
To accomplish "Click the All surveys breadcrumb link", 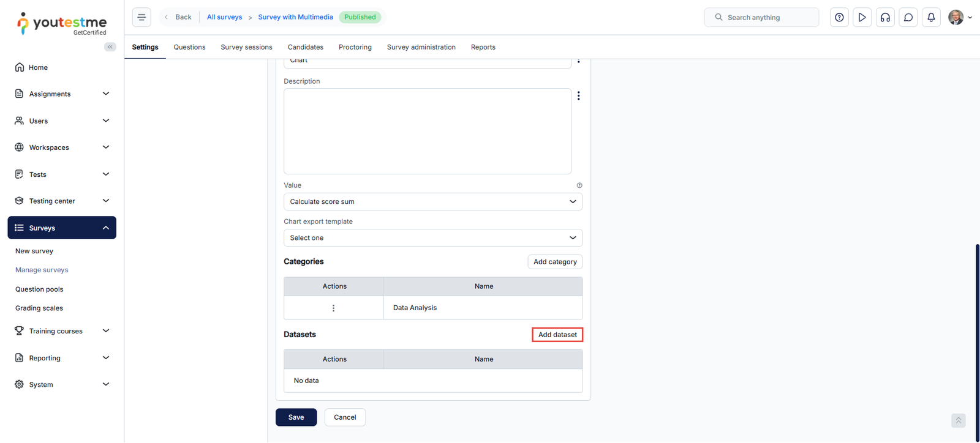I will [224, 17].
